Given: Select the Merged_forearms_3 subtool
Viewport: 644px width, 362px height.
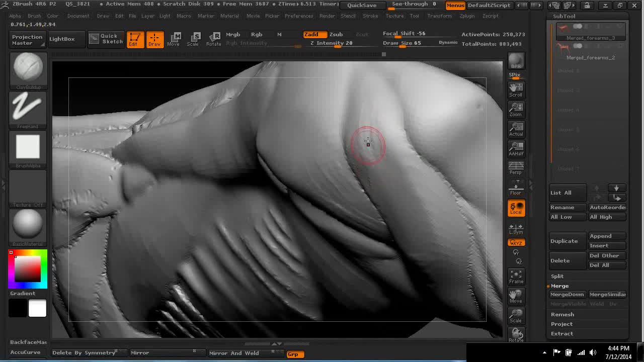Looking at the screenshot, I should tap(591, 32).
